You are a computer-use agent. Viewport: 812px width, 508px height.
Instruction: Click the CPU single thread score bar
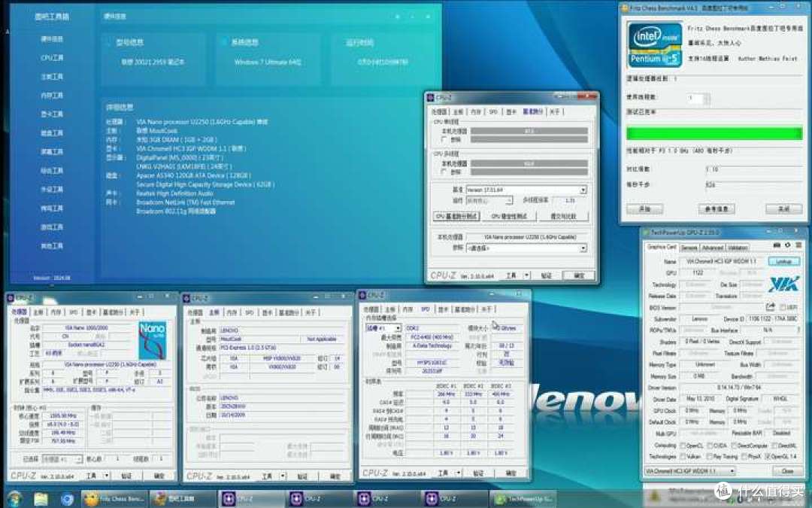coord(529,132)
